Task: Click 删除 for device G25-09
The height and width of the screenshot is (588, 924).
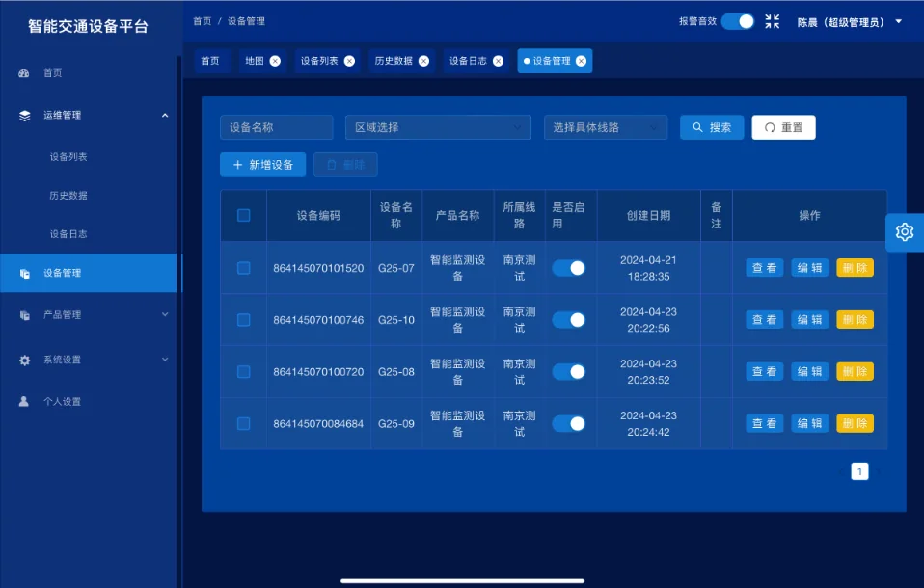Action: (856, 423)
